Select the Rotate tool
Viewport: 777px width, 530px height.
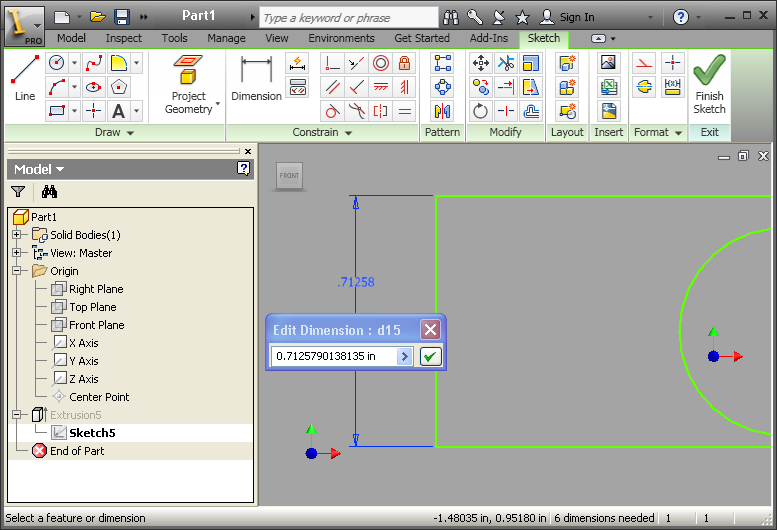[481, 111]
